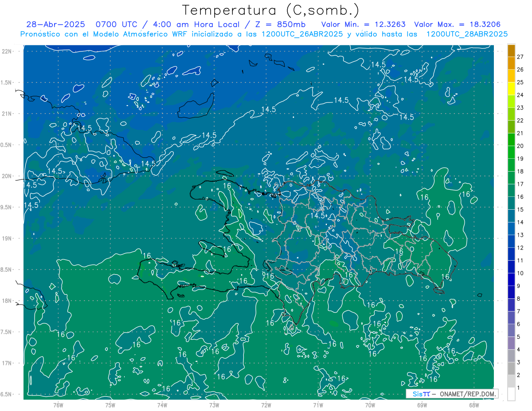The image size is (532, 411).
Task: Click the 'Valor Min. = 12.3263' text
Action: click(363, 24)
